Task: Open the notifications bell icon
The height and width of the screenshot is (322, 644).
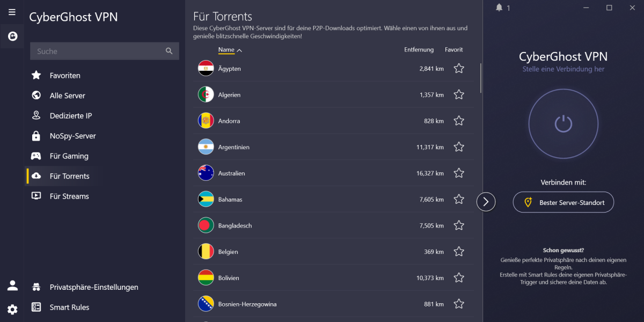Action: [500, 8]
